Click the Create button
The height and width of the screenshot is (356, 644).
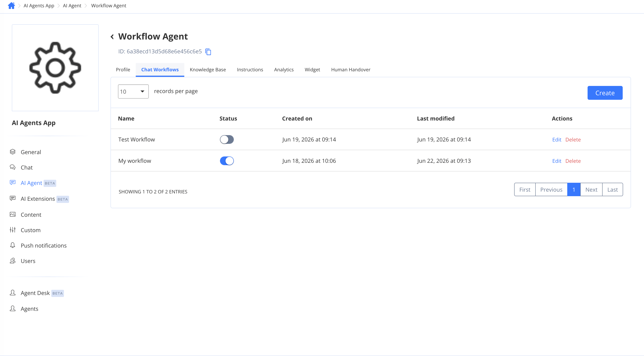[605, 93]
